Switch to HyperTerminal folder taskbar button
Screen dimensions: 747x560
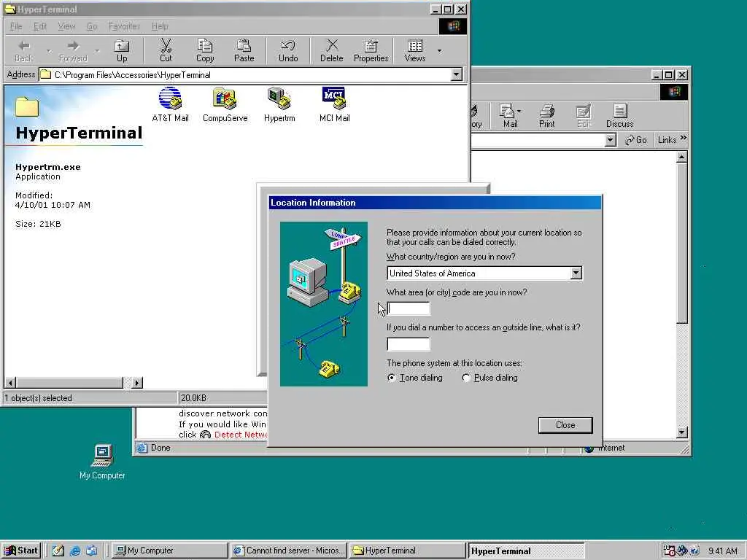coord(406,551)
